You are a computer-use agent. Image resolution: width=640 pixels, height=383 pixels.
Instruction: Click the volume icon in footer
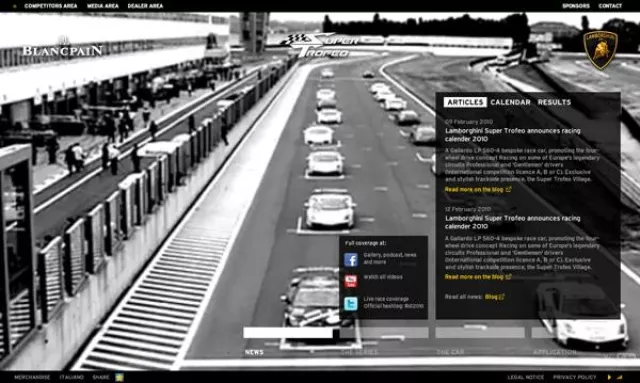[x=619, y=377]
